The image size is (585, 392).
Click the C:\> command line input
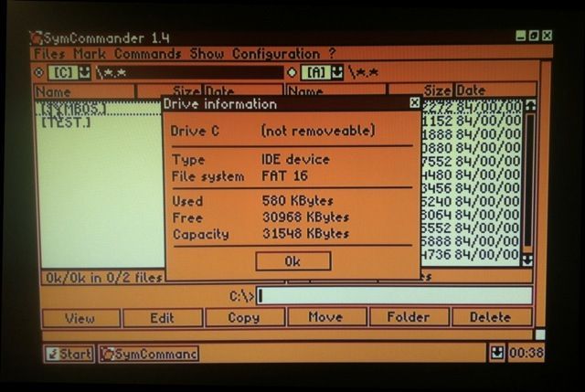coord(394,295)
